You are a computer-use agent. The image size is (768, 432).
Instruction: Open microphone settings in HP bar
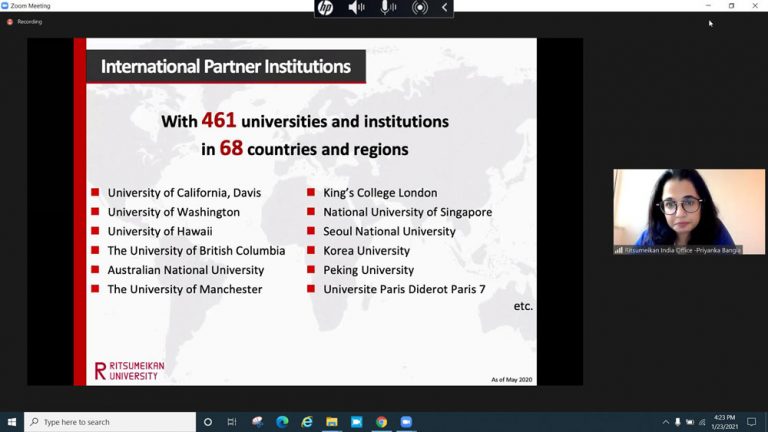(x=388, y=7)
